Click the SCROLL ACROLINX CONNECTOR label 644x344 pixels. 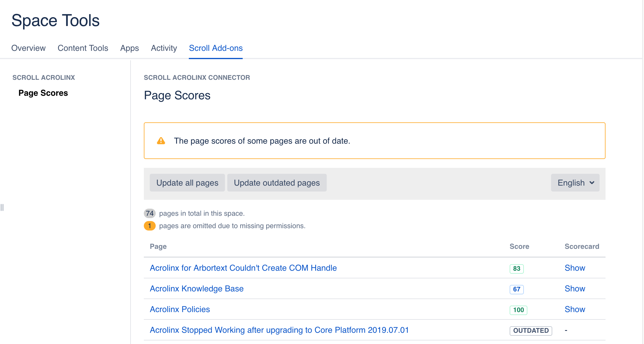197,77
